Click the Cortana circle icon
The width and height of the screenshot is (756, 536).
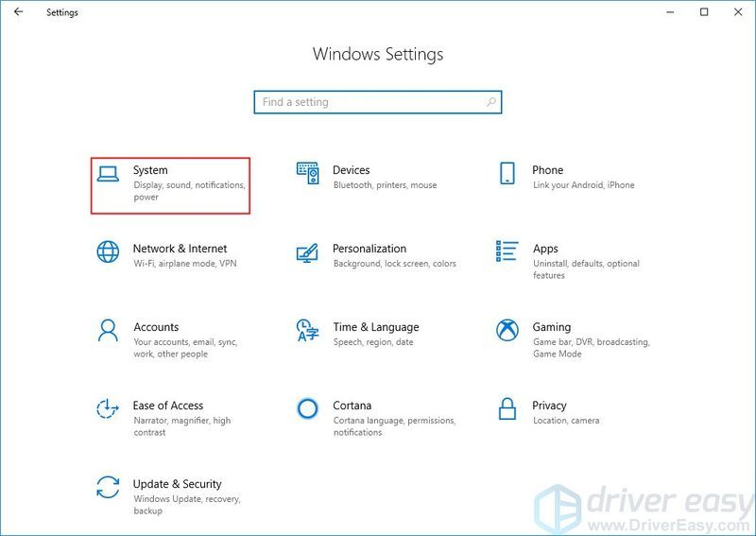pos(308,408)
